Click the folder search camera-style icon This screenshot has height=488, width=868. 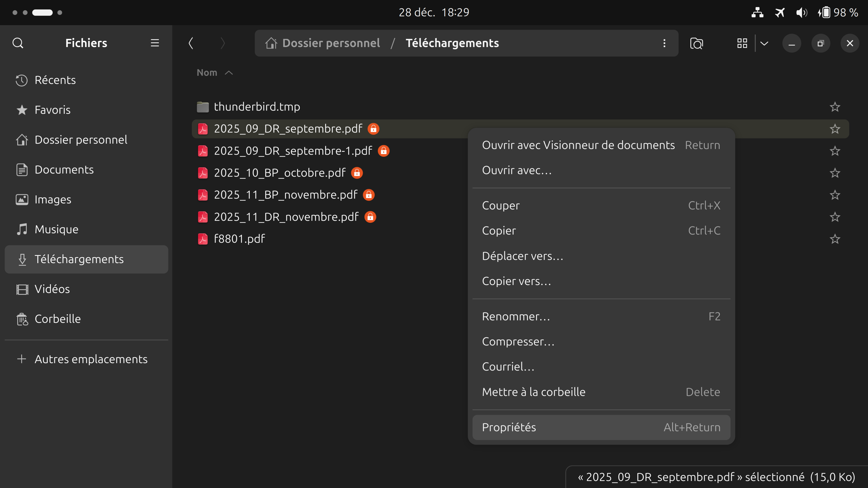pos(696,43)
